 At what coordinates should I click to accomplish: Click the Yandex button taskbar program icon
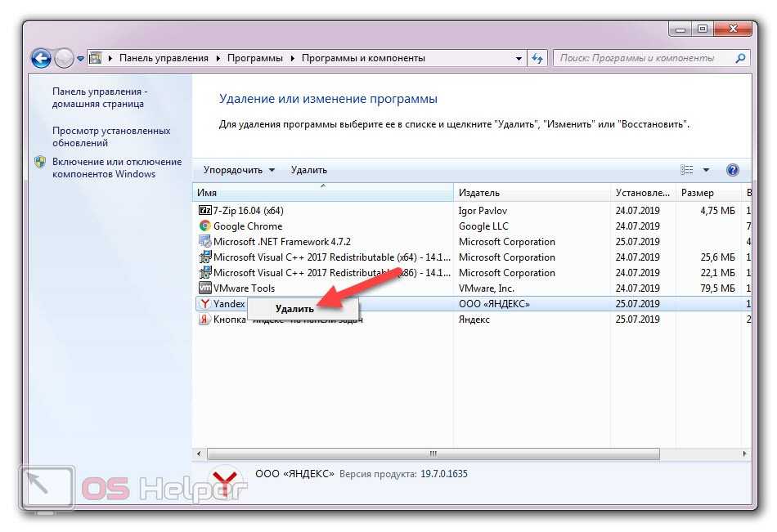tap(204, 320)
